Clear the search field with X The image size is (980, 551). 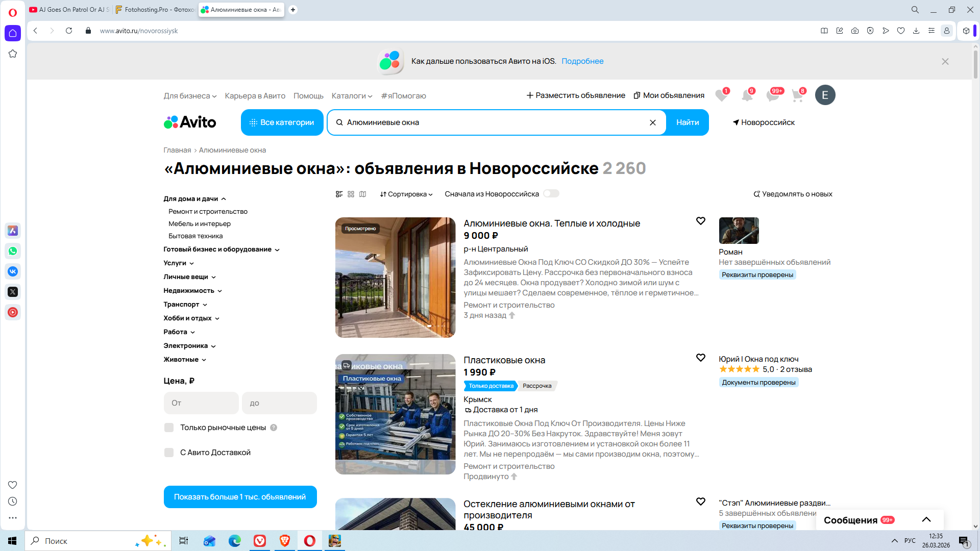[x=653, y=122]
